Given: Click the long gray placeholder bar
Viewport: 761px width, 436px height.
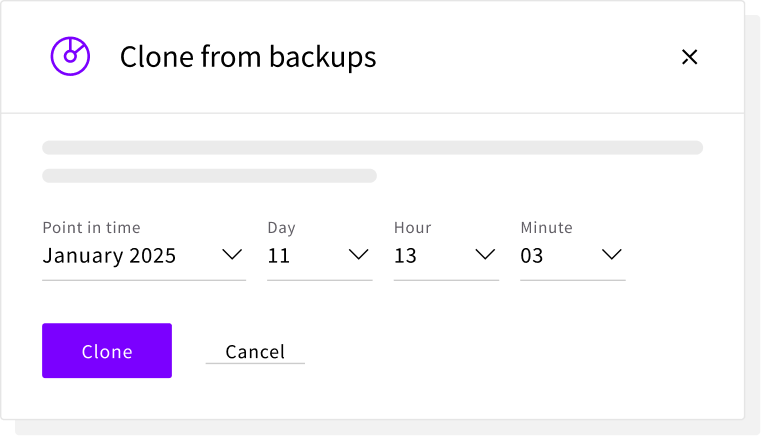Looking at the screenshot, I should 372,148.
